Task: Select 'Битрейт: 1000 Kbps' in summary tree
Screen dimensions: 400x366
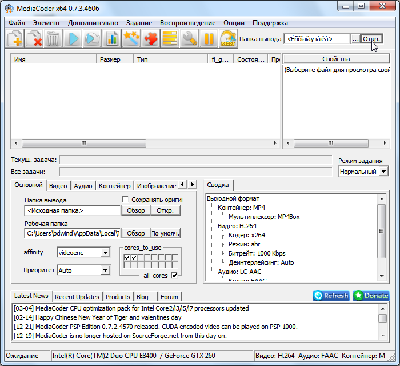Action: [257, 253]
